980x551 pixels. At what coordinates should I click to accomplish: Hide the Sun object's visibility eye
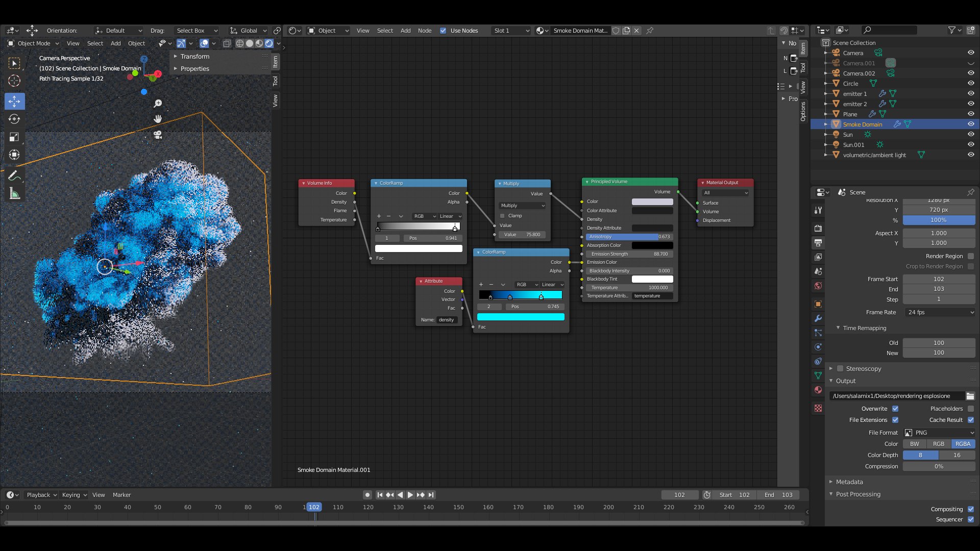pyautogui.click(x=971, y=134)
